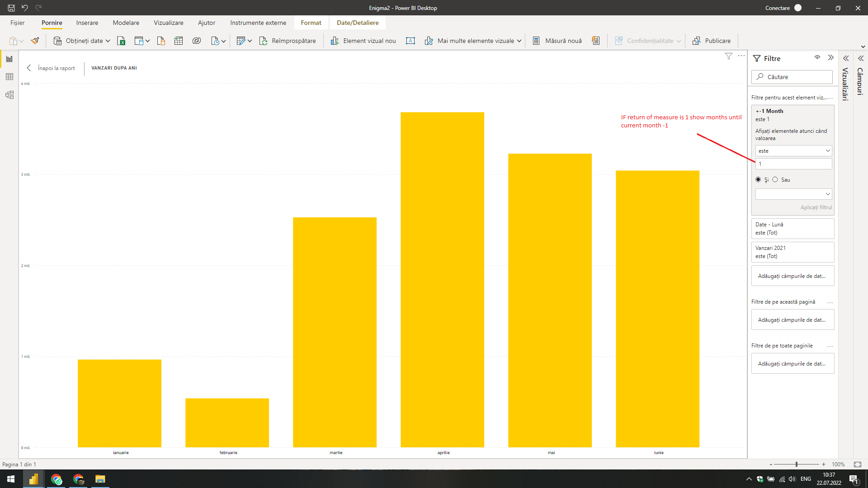Screen dimensions: 868x488
Task: Click Aplicați filtrul
Action: 816,207
